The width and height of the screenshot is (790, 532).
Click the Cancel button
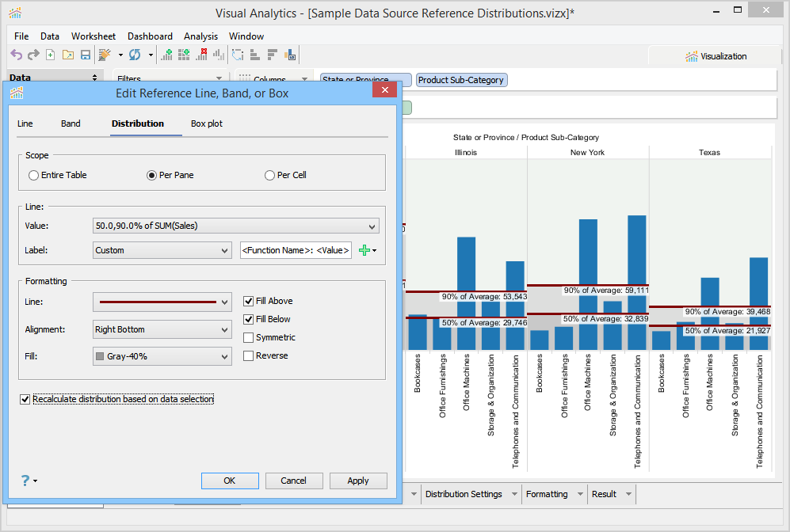point(293,481)
